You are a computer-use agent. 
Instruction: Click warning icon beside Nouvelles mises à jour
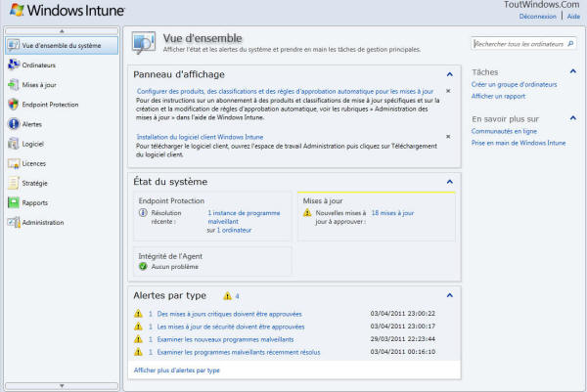point(307,213)
